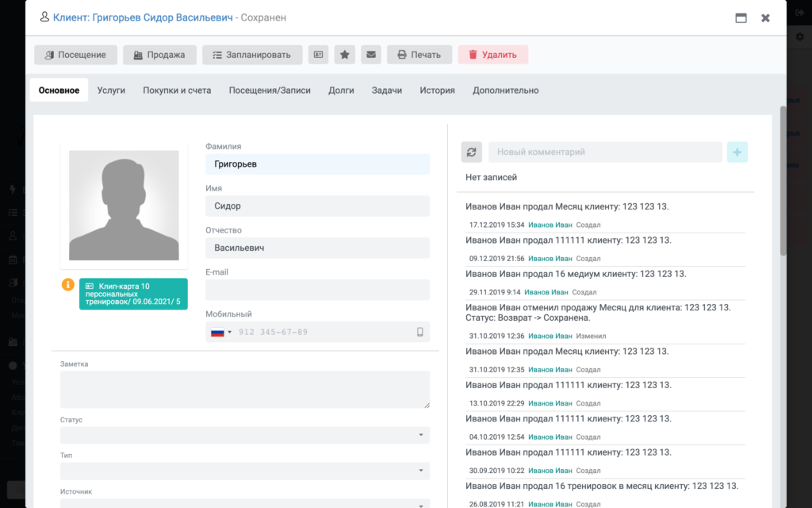
Task: Click the Заметка text area
Action: [245, 389]
